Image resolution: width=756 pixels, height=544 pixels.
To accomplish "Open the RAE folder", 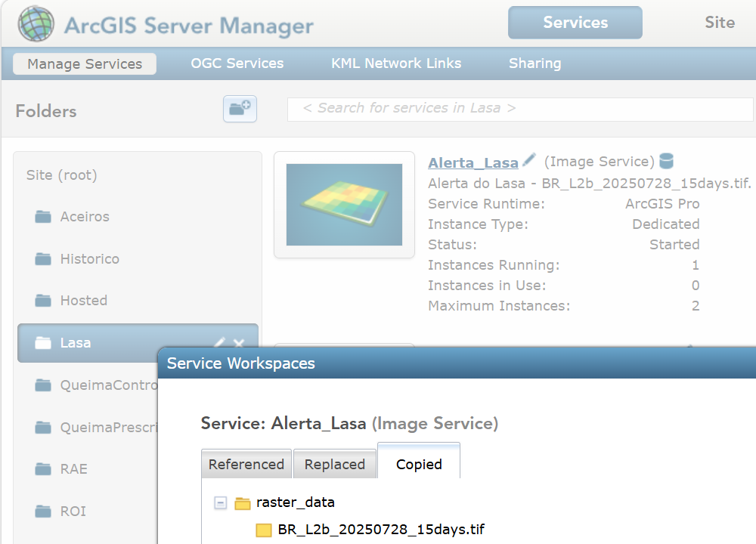I will (74, 469).
